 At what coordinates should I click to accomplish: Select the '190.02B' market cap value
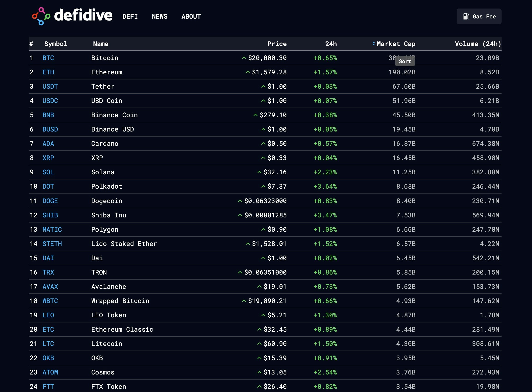[402, 72]
